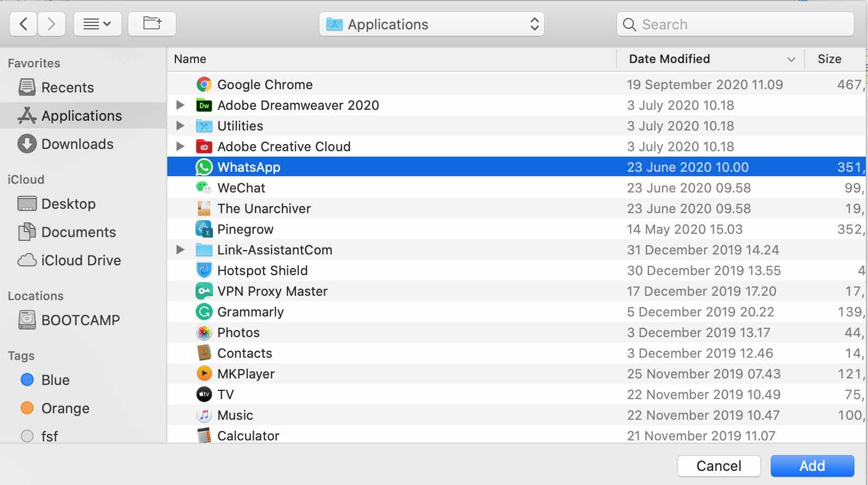Viewport: 868px width, 485px height.
Task: Select the WeChat app icon
Action: (x=204, y=188)
